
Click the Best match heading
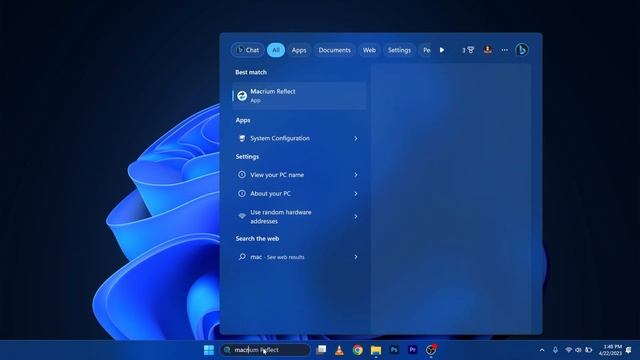pos(251,72)
